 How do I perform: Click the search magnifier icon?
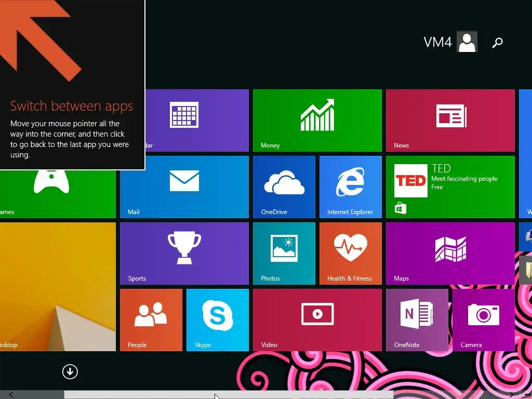497,43
